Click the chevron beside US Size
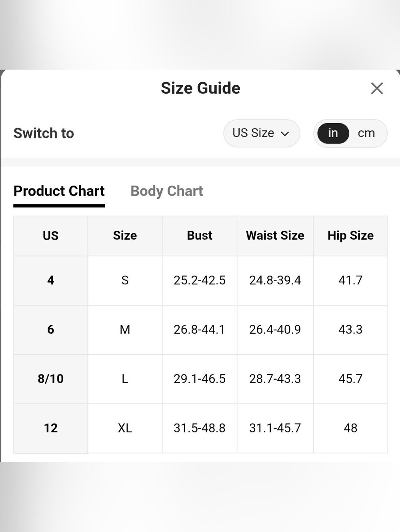This screenshot has width=400, height=532. point(285,134)
